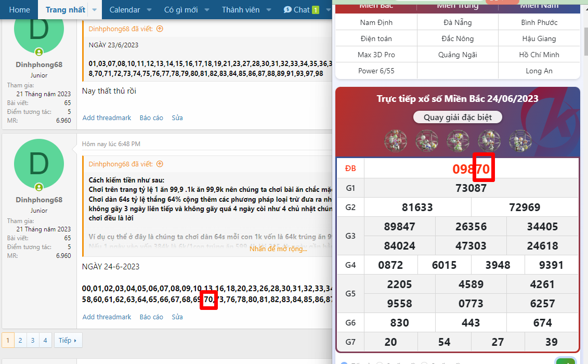The height and width of the screenshot is (364, 588).
Task: Open the Có gì mới menu
Action: [181, 10]
